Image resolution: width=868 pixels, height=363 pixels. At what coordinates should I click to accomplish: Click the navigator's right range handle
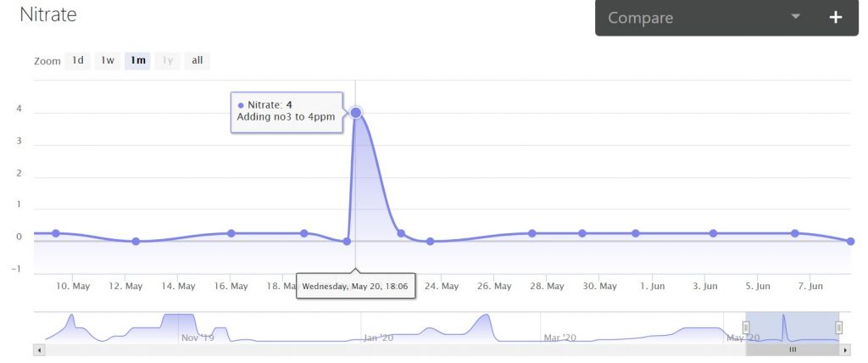tap(839, 327)
